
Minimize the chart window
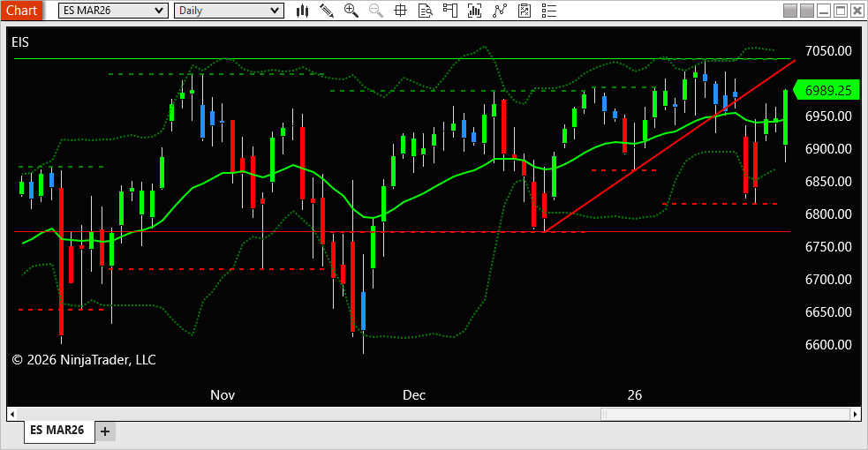[x=824, y=11]
